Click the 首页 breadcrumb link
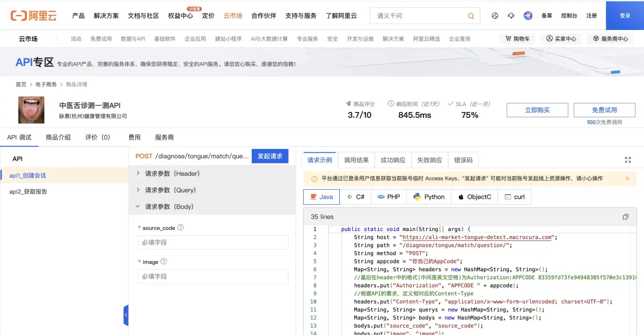Viewport: 644px width, 335px height. tap(21, 84)
